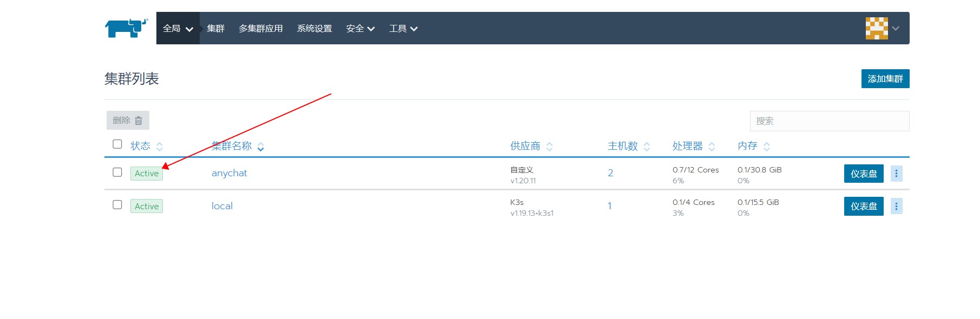Sort by 供应商 column arrows

tap(549, 147)
